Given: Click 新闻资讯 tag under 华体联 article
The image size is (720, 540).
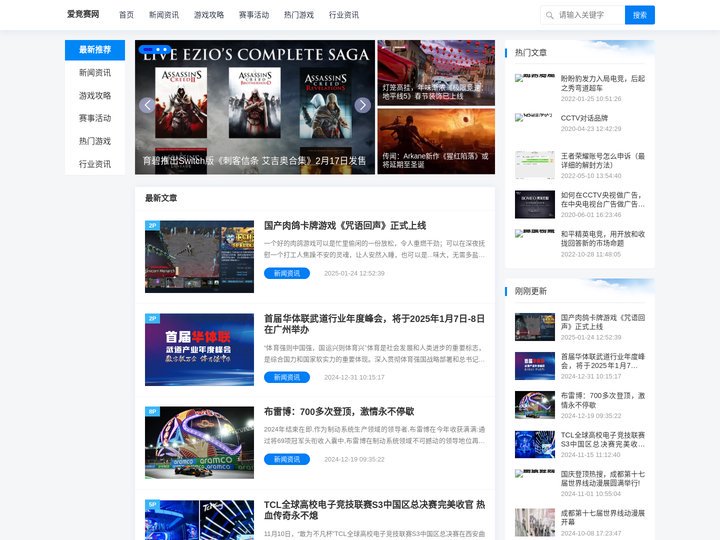Looking at the screenshot, I should 287,377.
